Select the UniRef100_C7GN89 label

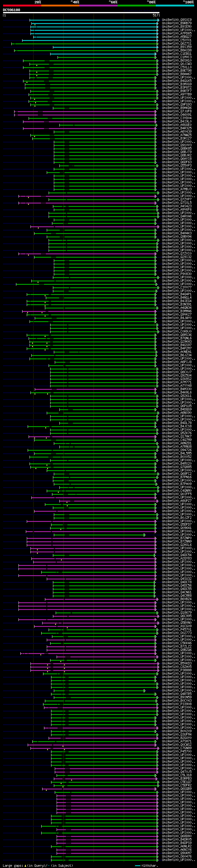click(x=176, y=748)
